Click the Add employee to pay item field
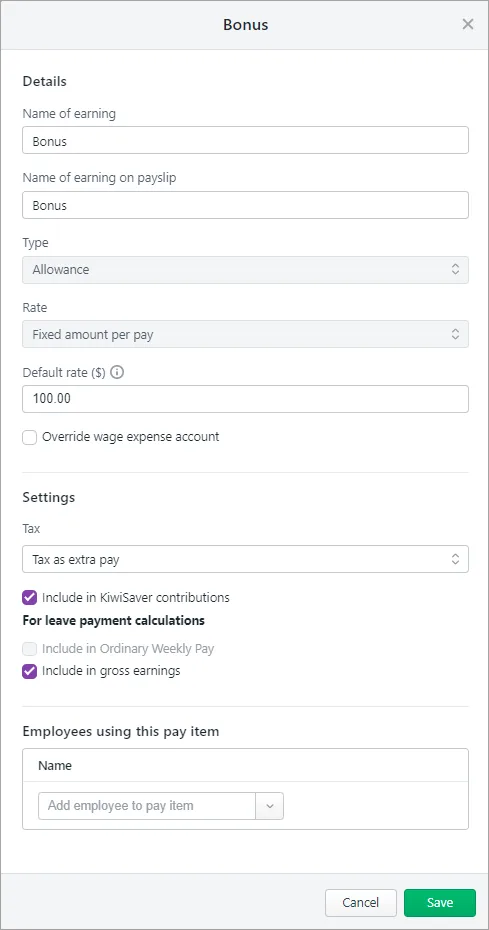489x930 pixels. [147, 806]
